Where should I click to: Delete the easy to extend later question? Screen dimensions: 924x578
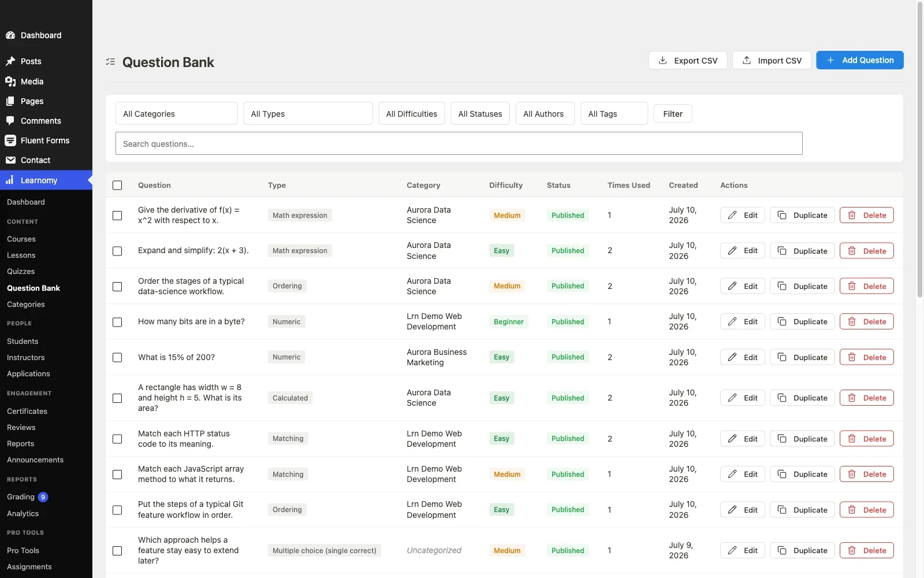pyautogui.click(x=867, y=550)
